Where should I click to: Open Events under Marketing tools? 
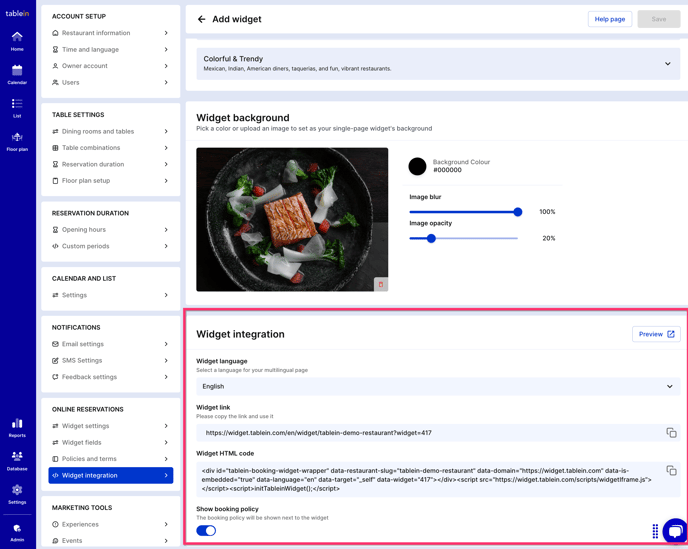click(110, 541)
